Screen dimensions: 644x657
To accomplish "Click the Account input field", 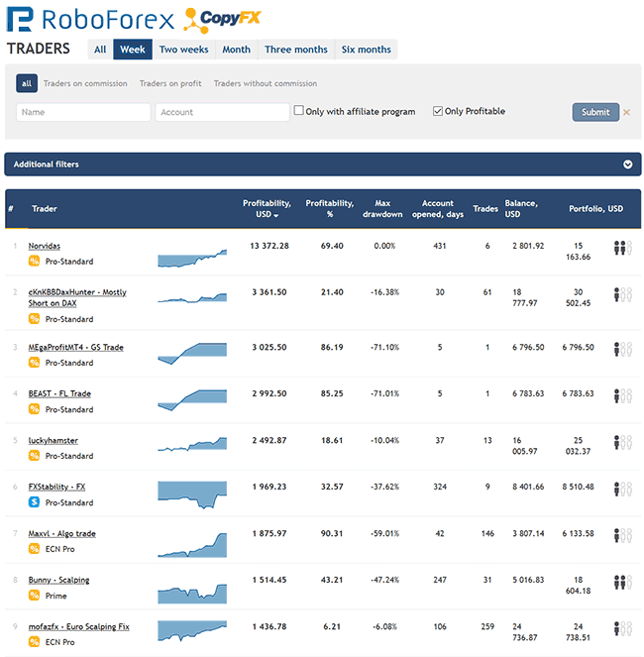I will click(223, 112).
